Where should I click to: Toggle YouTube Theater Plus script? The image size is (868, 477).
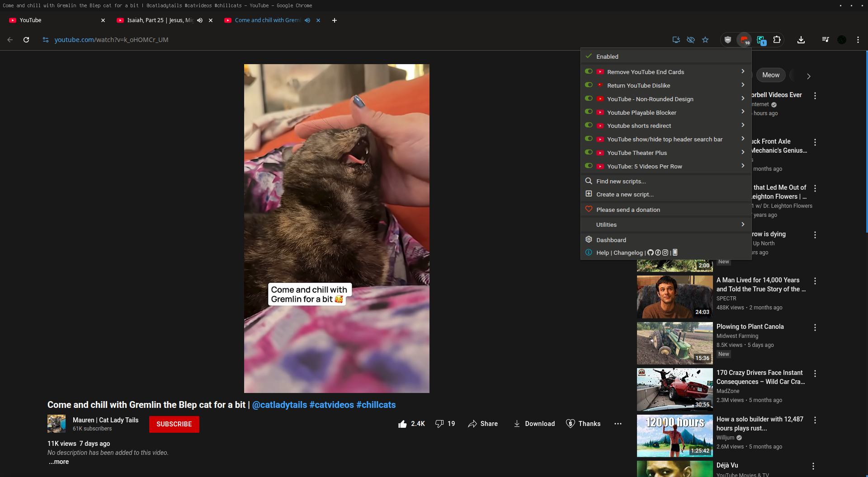point(589,152)
